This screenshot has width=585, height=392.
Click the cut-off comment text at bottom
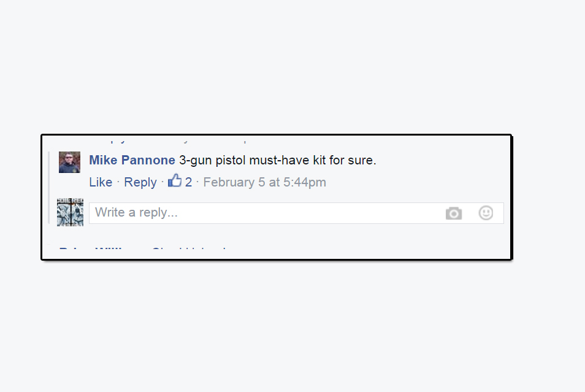[x=189, y=248]
